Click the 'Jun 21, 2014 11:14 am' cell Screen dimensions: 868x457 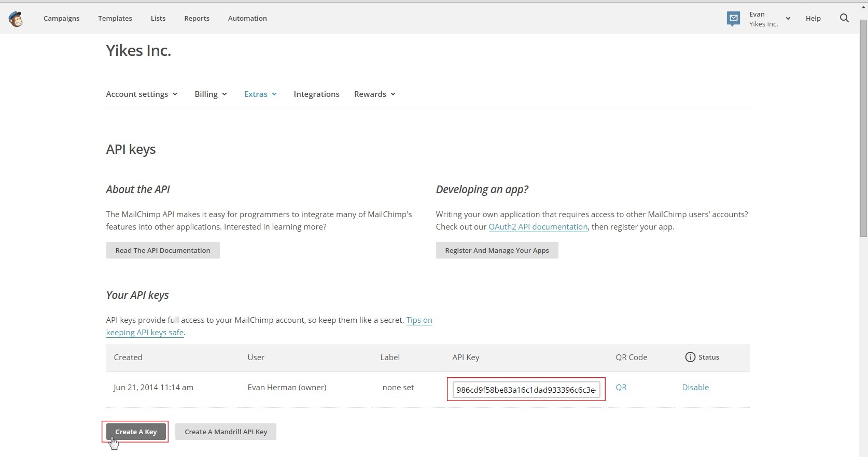click(153, 387)
